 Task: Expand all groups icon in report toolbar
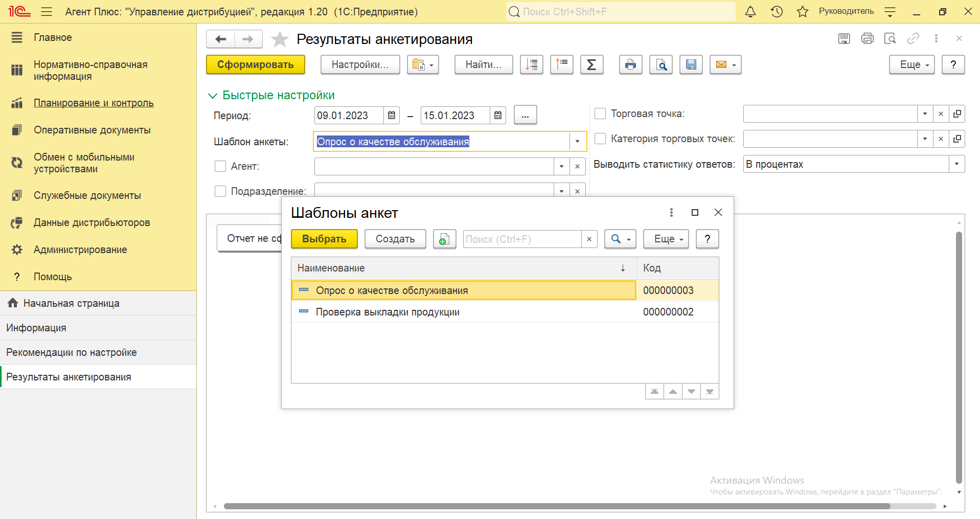tap(532, 64)
